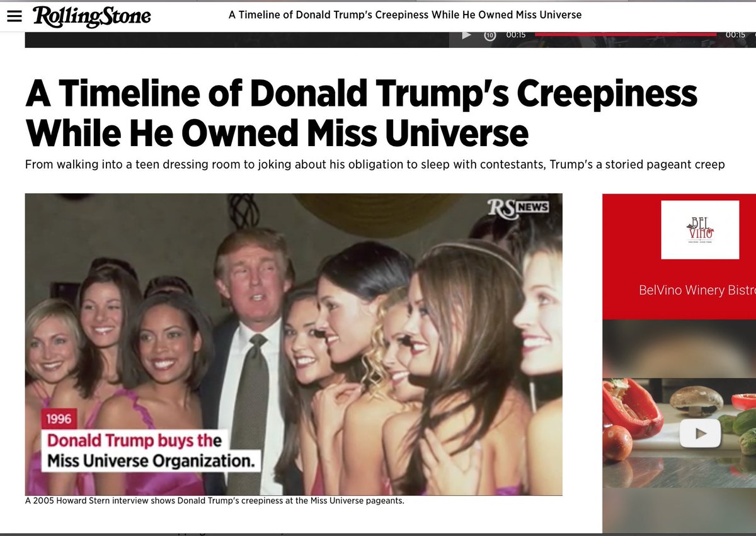Open the hamburger navigation menu
Viewport: 756px width, 536px height.
(14, 16)
